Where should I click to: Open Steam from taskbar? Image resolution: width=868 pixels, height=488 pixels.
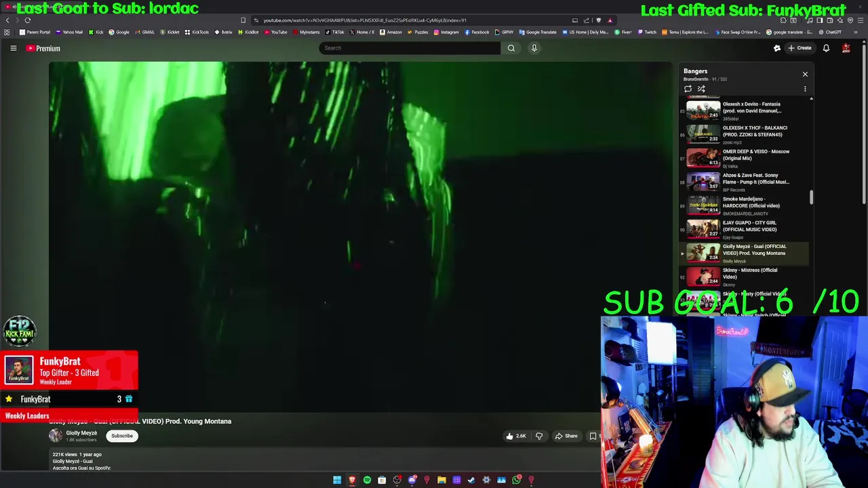click(471, 480)
